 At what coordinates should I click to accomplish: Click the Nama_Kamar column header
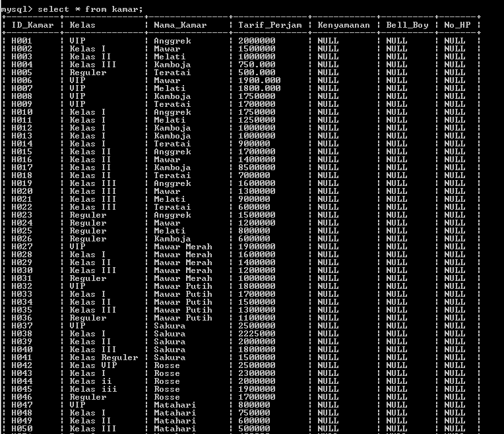coord(180,25)
